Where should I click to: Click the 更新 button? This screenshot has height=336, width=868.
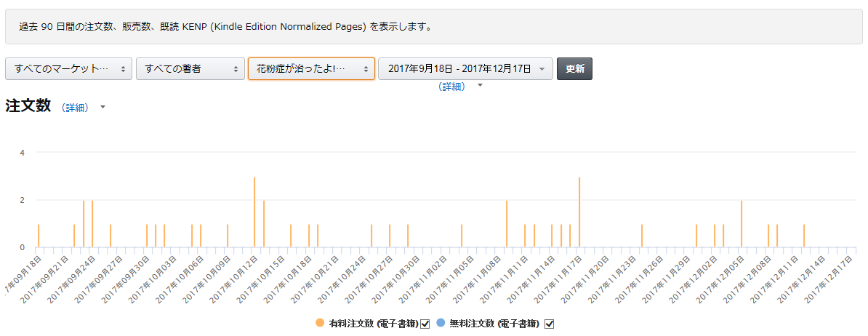point(574,68)
